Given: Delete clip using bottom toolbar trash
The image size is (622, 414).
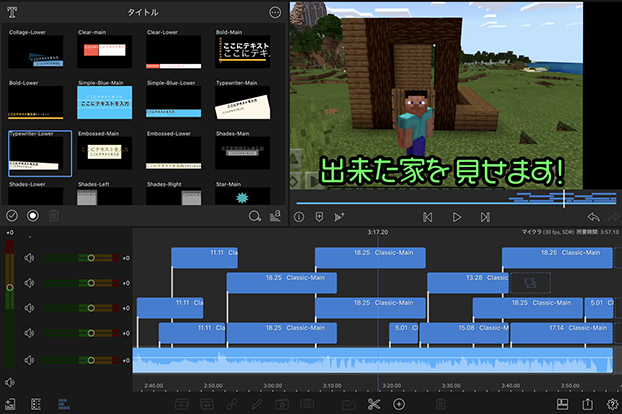Looking at the screenshot, I should [440, 404].
